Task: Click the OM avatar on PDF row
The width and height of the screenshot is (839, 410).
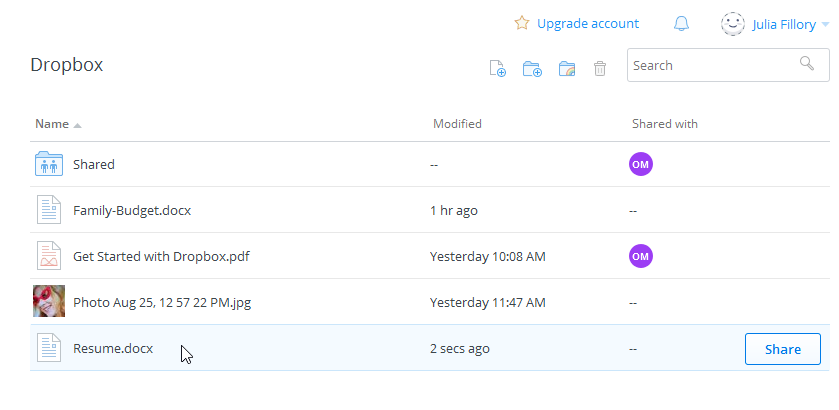Action: 641,256
